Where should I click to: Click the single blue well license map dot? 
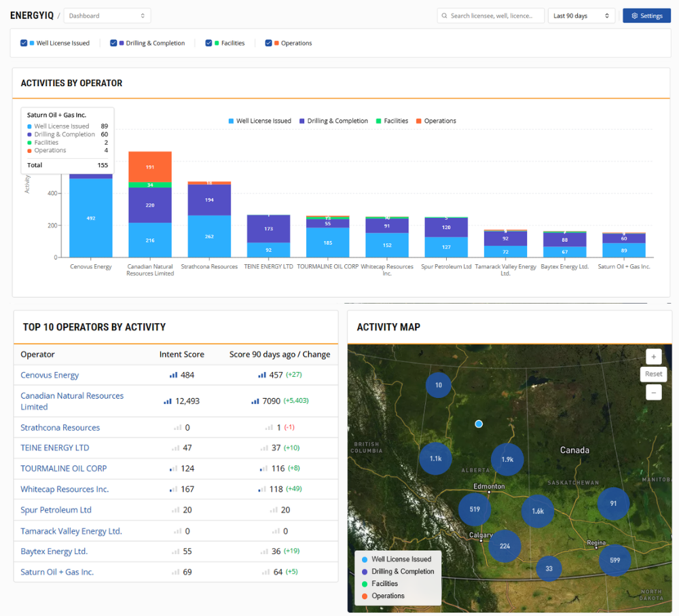click(x=479, y=424)
